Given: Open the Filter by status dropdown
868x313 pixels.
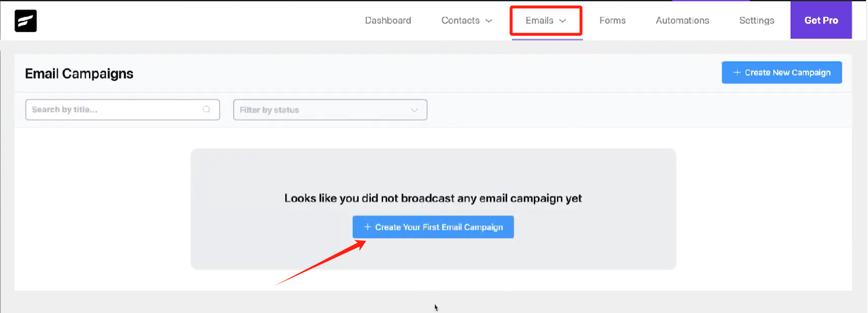Looking at the screenshot, I should tap(323, 110).
